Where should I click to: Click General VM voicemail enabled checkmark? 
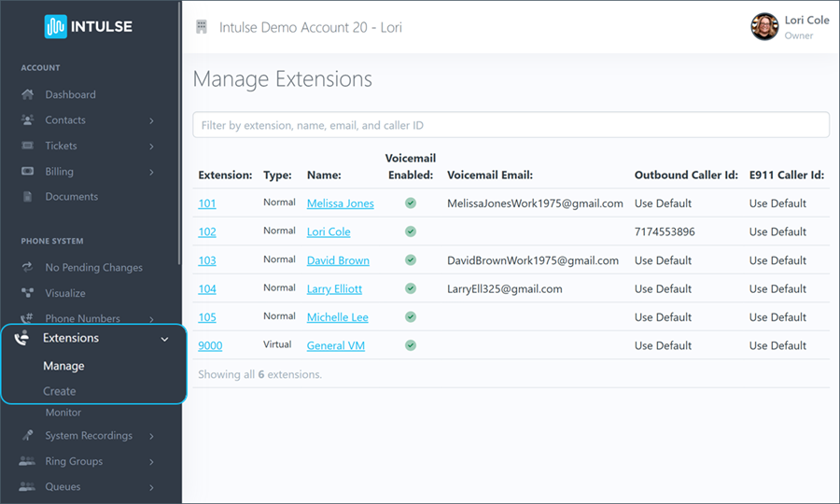(x=411, y=345)
